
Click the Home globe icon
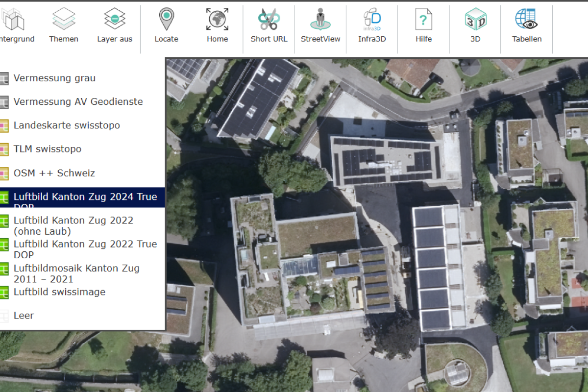[x=217, y=20]
